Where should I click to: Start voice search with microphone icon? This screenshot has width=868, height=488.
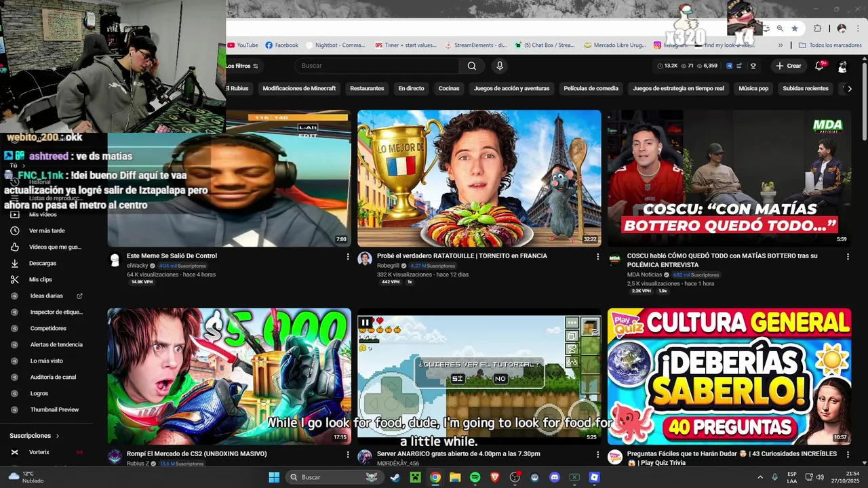click(500, 66)
